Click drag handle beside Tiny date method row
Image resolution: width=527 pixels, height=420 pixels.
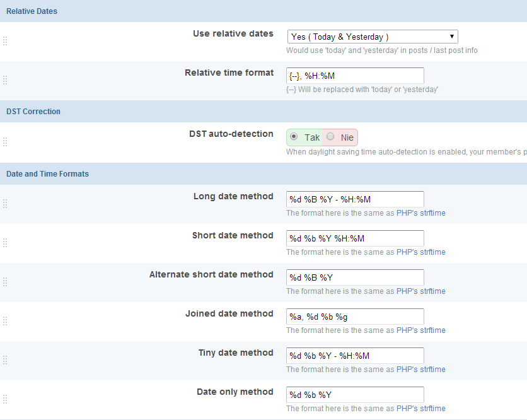point(5,360)
